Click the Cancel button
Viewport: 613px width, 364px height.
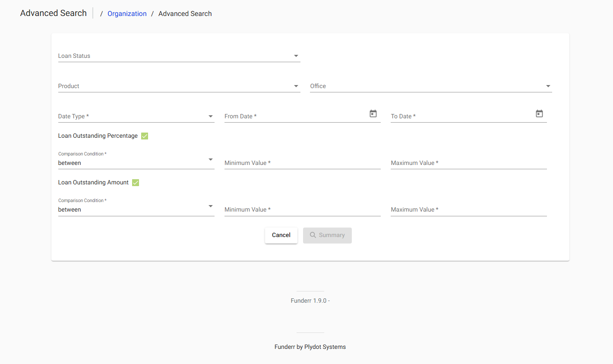coord(281,235)
